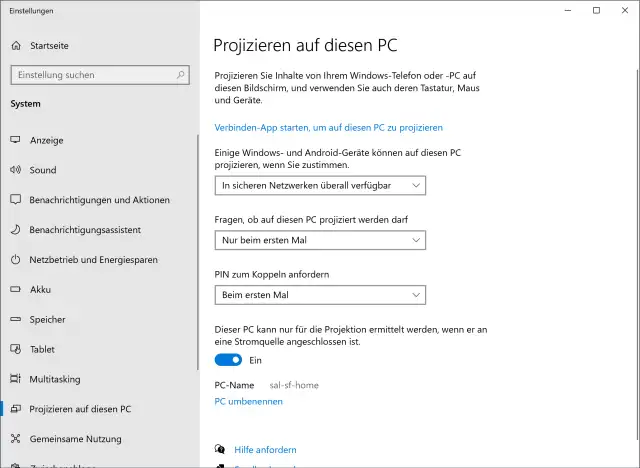Open Benachrichtigungen und Aktionen settings
This screenshot has width=640, height=468.
pos(100,200)
